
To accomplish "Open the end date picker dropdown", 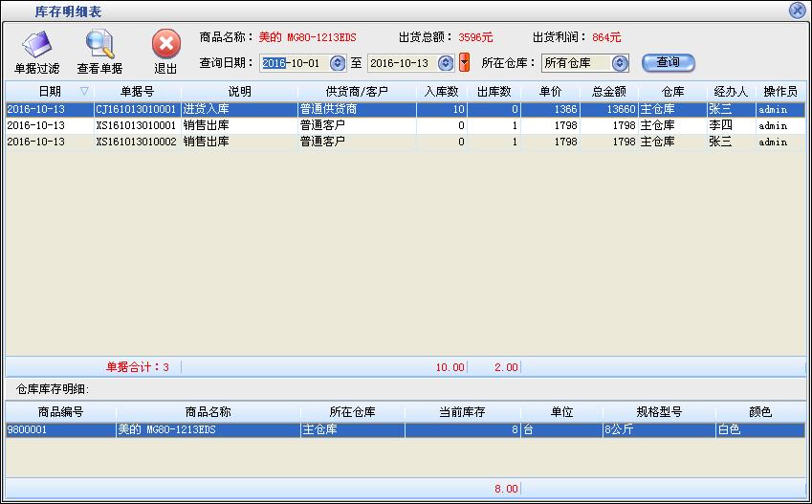I will pos(445,63).
